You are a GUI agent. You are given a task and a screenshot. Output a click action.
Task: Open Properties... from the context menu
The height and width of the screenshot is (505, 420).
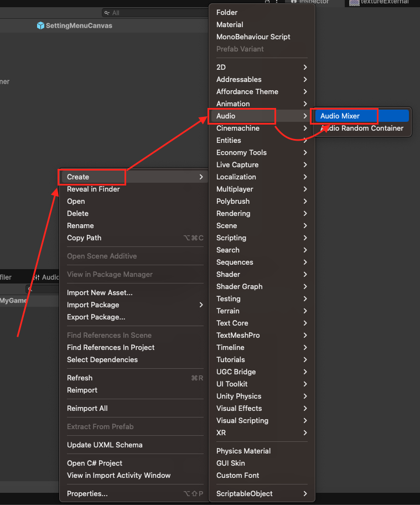(134, 494)
